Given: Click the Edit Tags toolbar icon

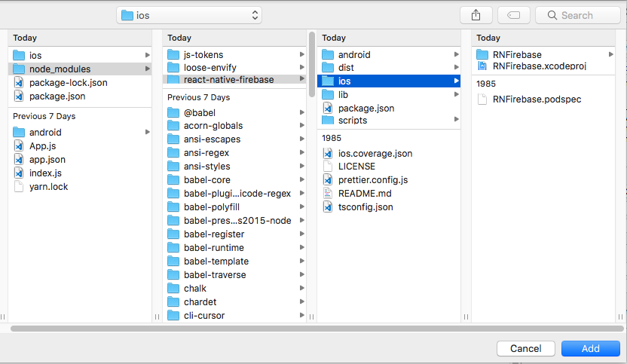Looking at the screenshot, I should [x=514, y=15].
